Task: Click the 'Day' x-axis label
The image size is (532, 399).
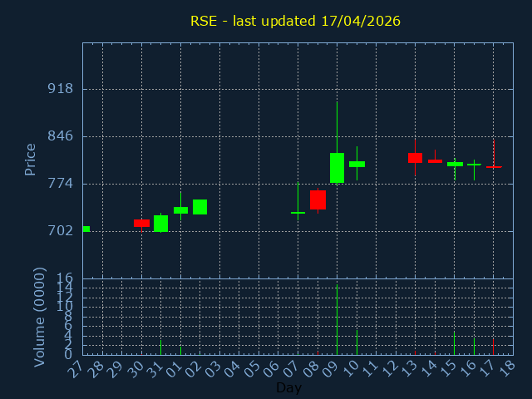Action: (288, 388)
